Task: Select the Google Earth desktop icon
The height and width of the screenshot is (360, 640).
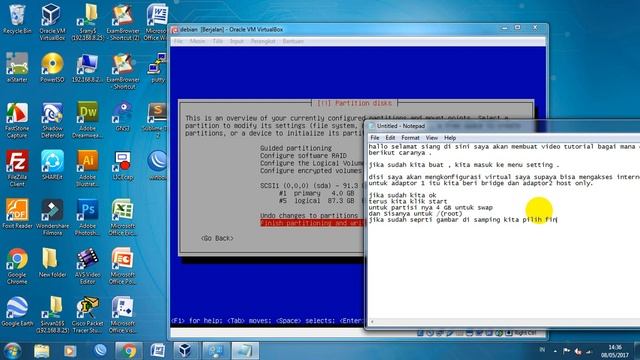Action: click(17, 311)
